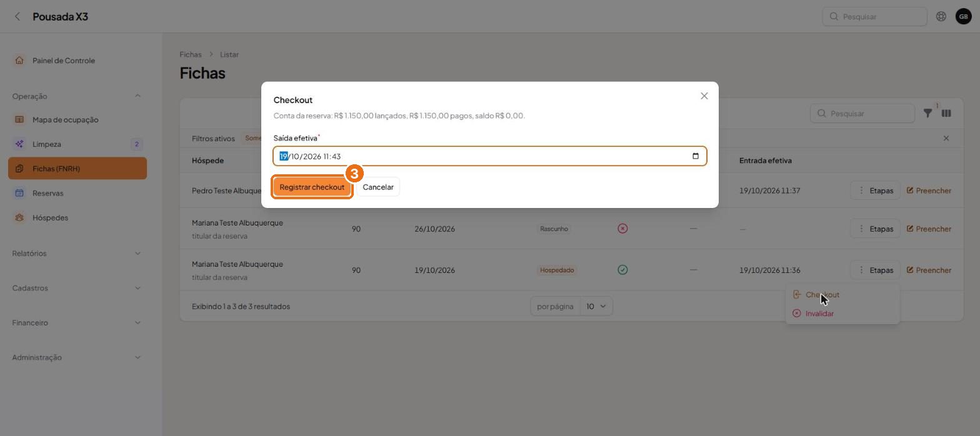Click the table Pesquisar search field
This screenshot has width=980, height=436.
pos(862,113)
